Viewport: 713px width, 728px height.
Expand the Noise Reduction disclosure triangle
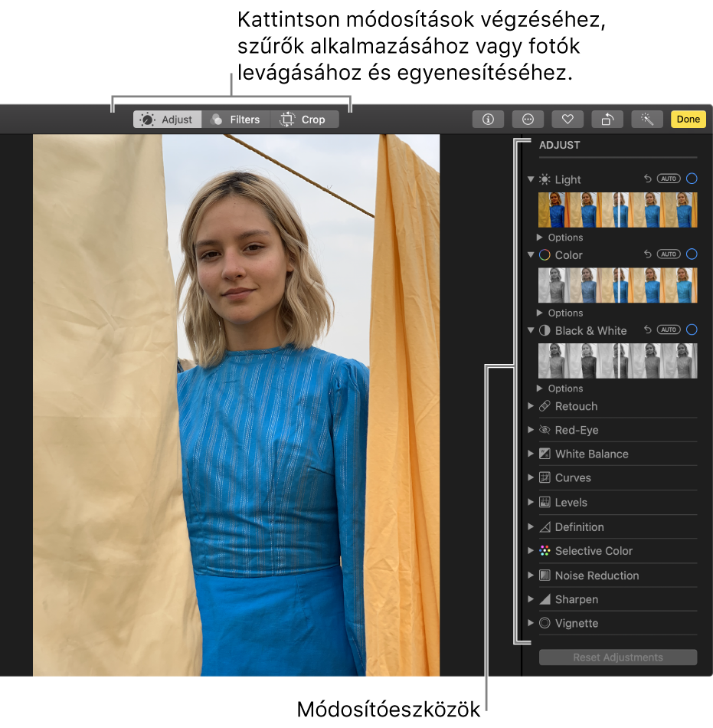coord(531,575)
